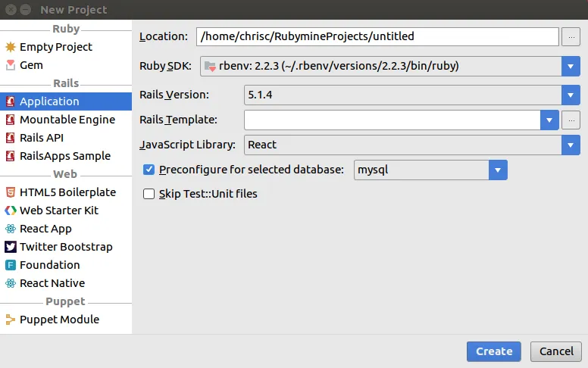Screen dimensions: 588x368
Task: Click the rbenv 2.2.3 SDK combo box
Action: coord(390,67)
